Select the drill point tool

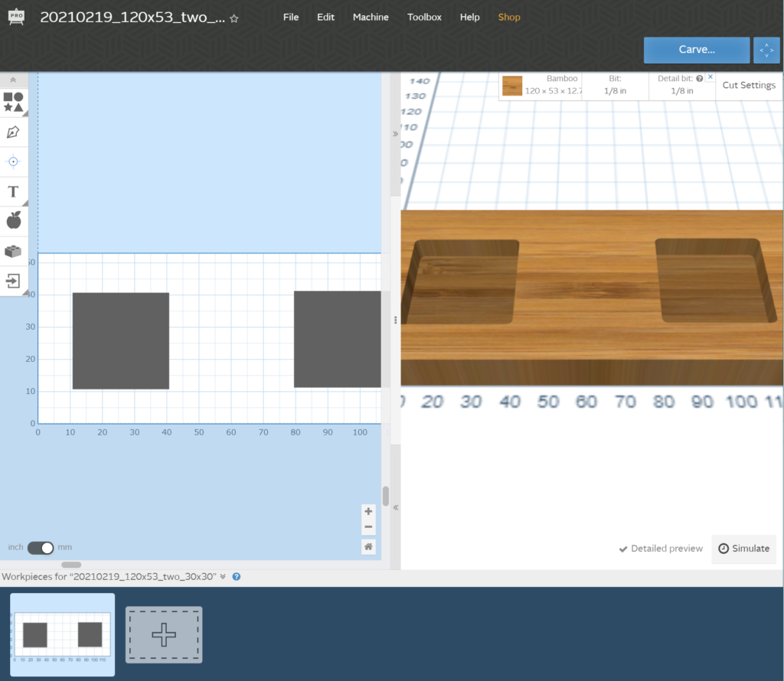point(13,161)
